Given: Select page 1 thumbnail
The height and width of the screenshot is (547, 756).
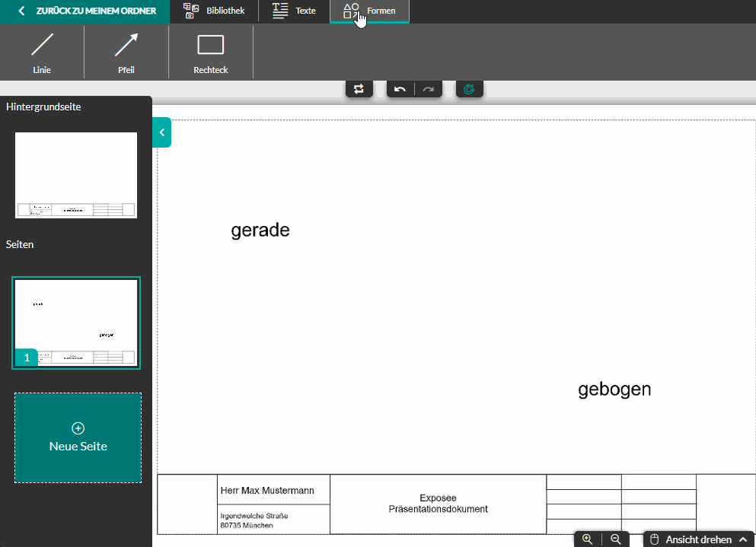Looking at the screenshot, I should (76, 323).
